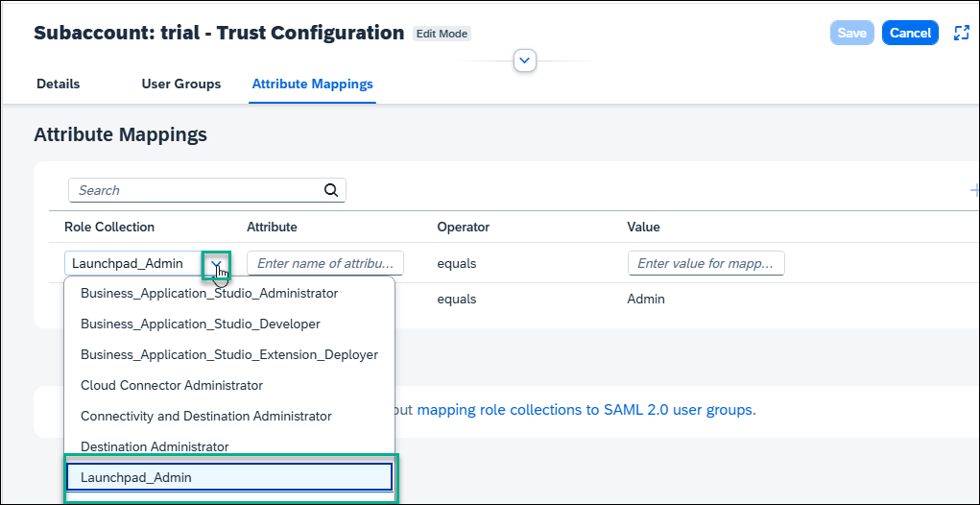This screenshot has width=980, height=505.
Task: Pick Connectivity and Destination Administrator option
Action: pyautogui.click(x=229, y=416)
